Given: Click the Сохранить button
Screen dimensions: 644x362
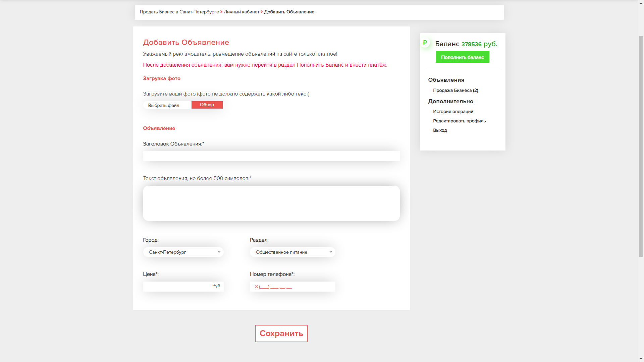Looking at the screenshot, I should point(281,334).
